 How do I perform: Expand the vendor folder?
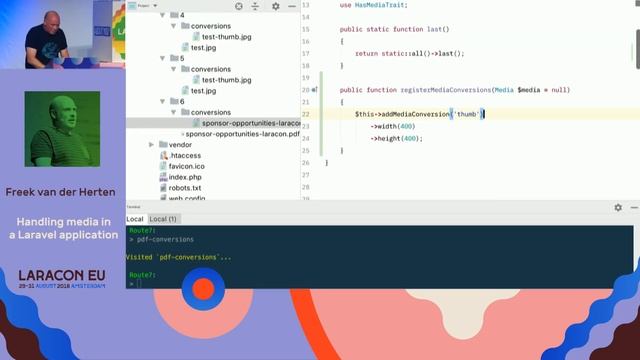151,144
